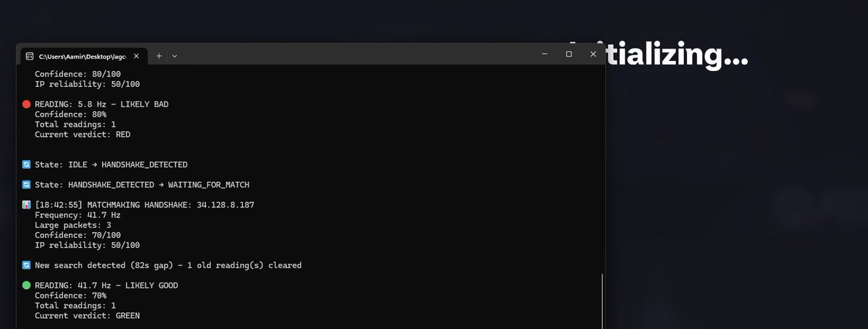
Task: Click the text 'Large packets: 3'
Action: coord(72,225)
